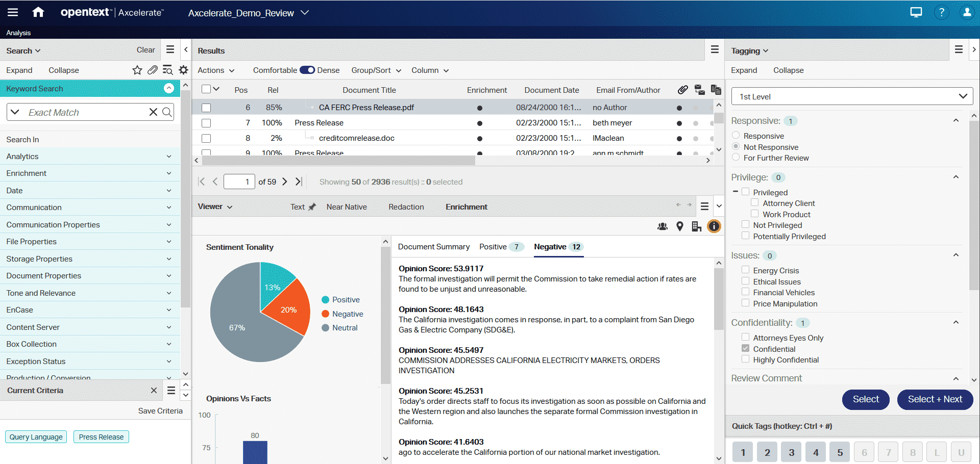
Task: Uncheck the Confidential checkbox
Action: (745, 348)
